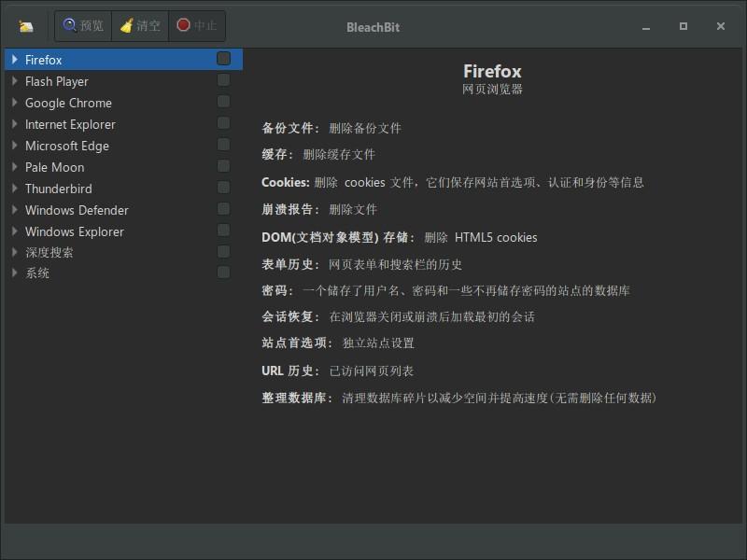Check the Thunderbird checkbox
The width and height of the screenshot is (747, 560).
222,187
